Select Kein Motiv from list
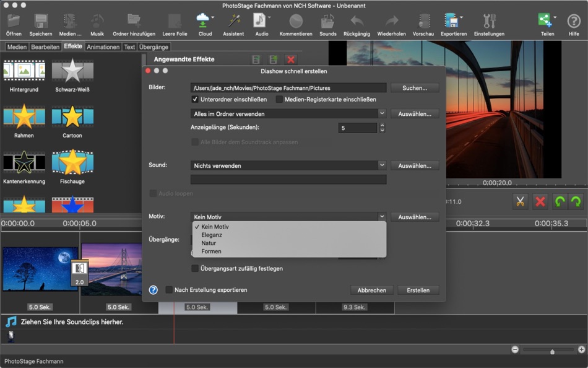 [289, 227]
